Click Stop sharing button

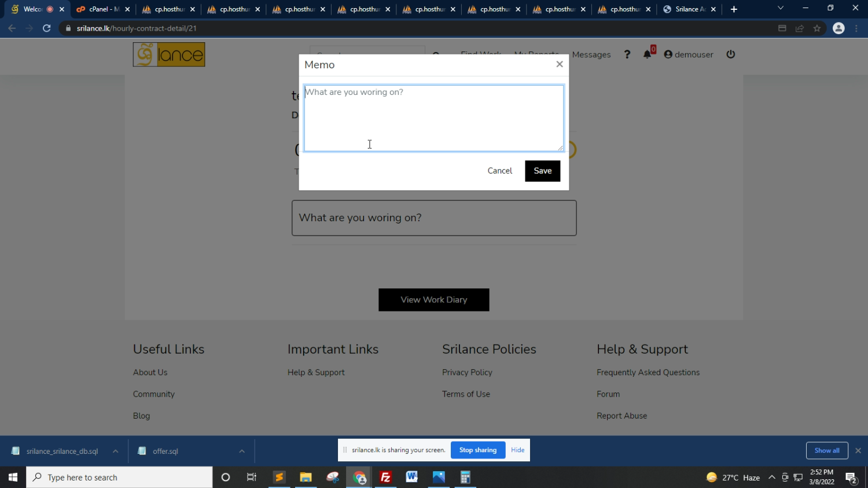pos(477,450)
